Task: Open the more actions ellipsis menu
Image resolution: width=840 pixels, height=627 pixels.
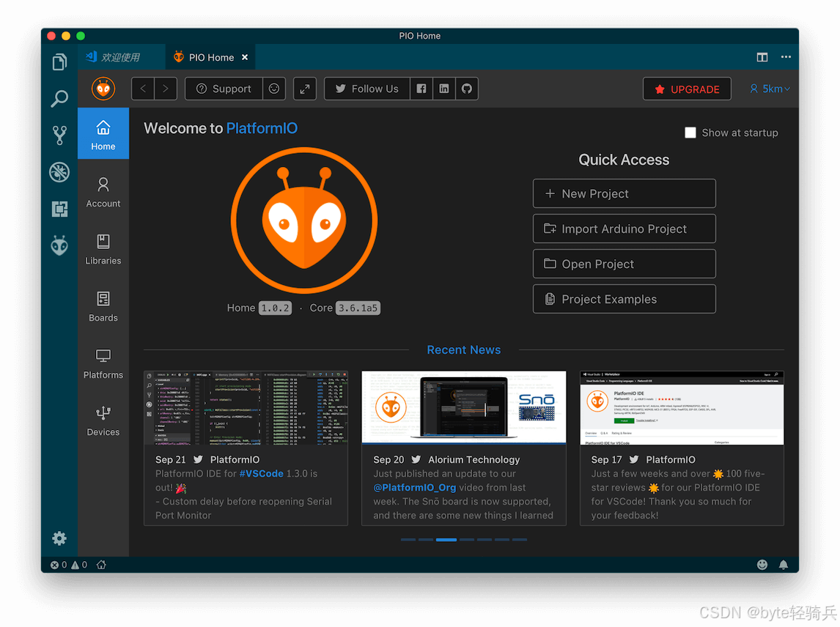Action: tap(786, 56)
